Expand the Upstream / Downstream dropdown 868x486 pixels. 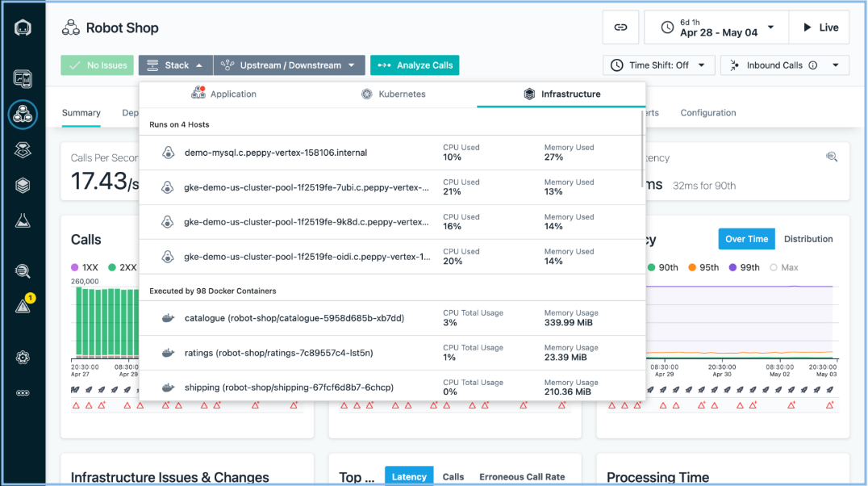tap(289, 65)
